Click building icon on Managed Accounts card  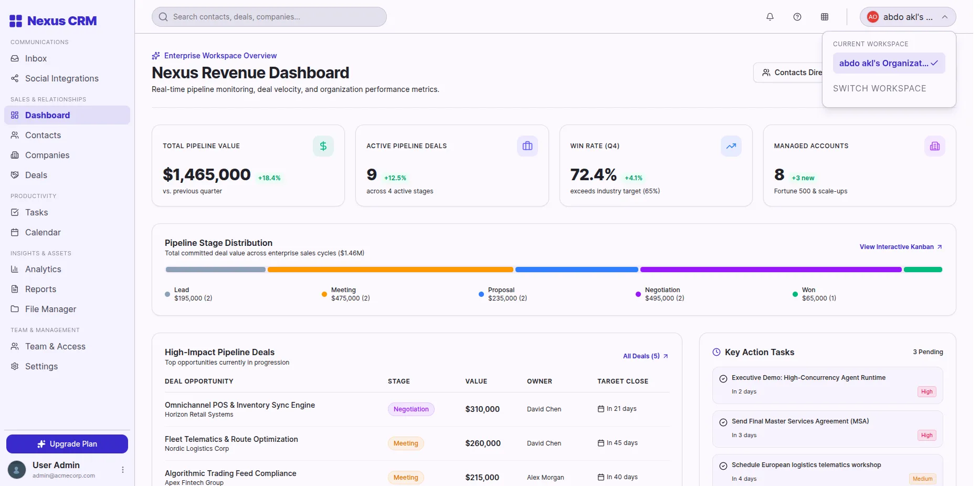pos(935,146)
